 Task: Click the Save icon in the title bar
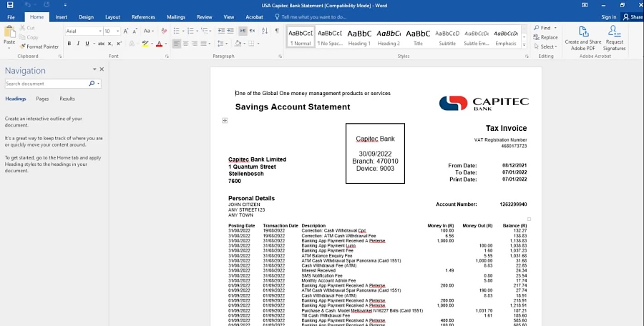[x=9, y=6]
